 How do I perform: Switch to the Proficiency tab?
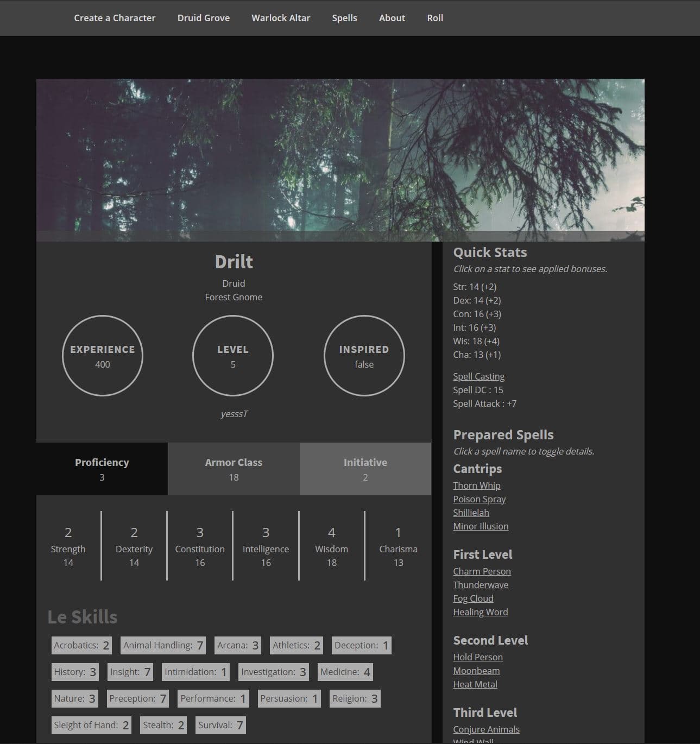101,469
